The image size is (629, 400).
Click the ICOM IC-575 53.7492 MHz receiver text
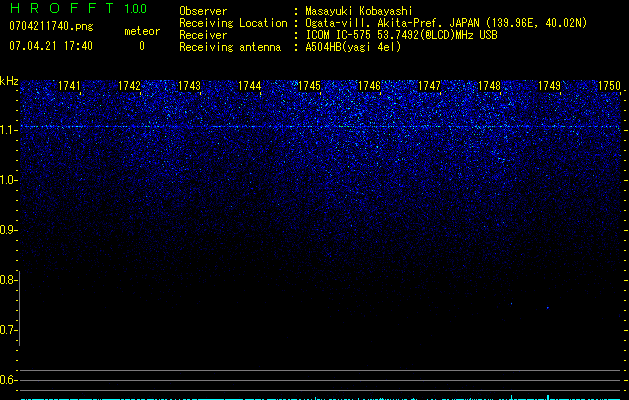401,35
